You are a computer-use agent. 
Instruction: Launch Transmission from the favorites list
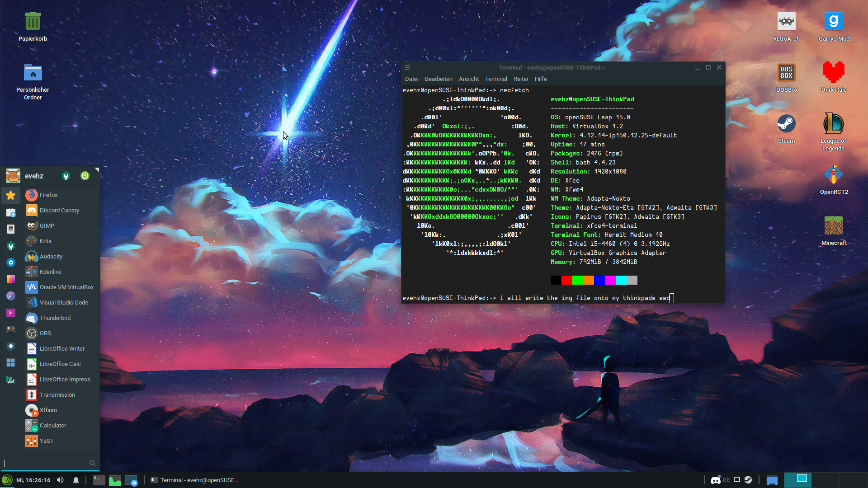tap(61, 394)
